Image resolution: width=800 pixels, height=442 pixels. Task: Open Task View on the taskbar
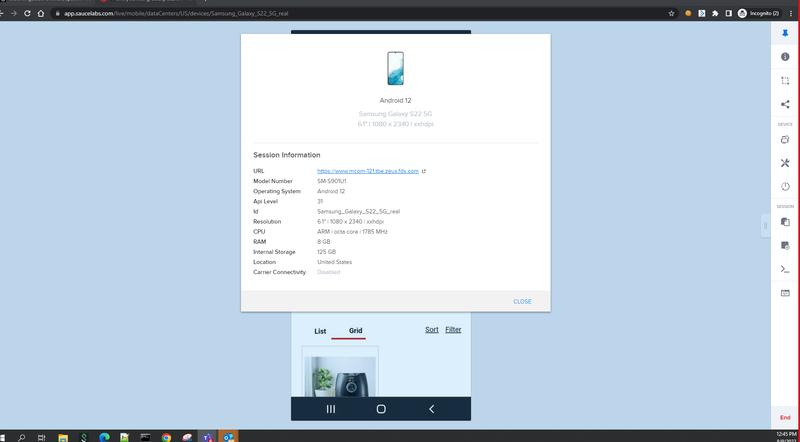click(42, 437)
